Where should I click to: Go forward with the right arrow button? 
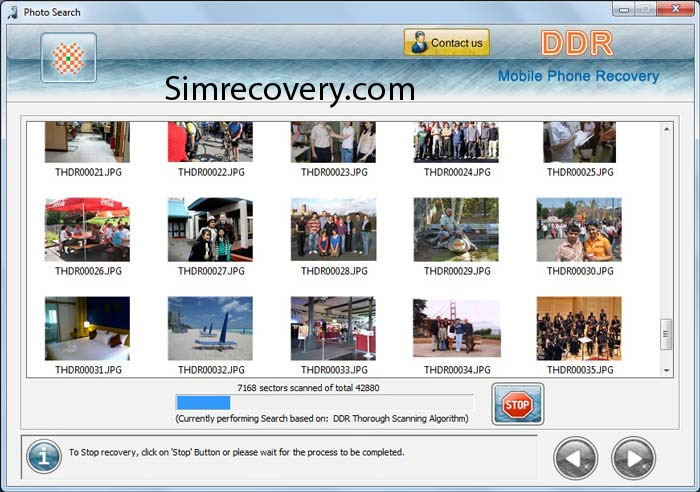[x=633, y=458]
